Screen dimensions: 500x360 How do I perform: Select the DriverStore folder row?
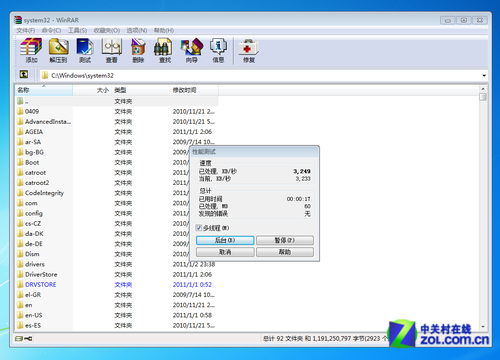[x=117, y=274]
